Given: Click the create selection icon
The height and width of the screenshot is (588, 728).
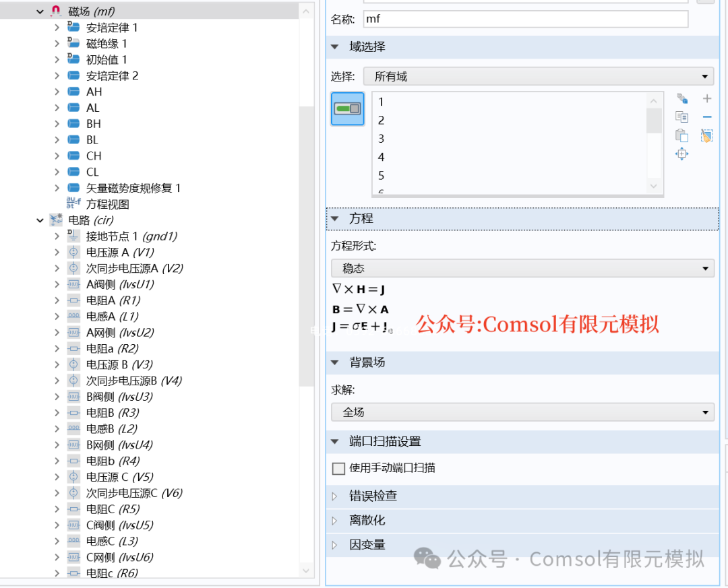Looking at the screenshot, I should pyautogui.click(x=681, y=98).
